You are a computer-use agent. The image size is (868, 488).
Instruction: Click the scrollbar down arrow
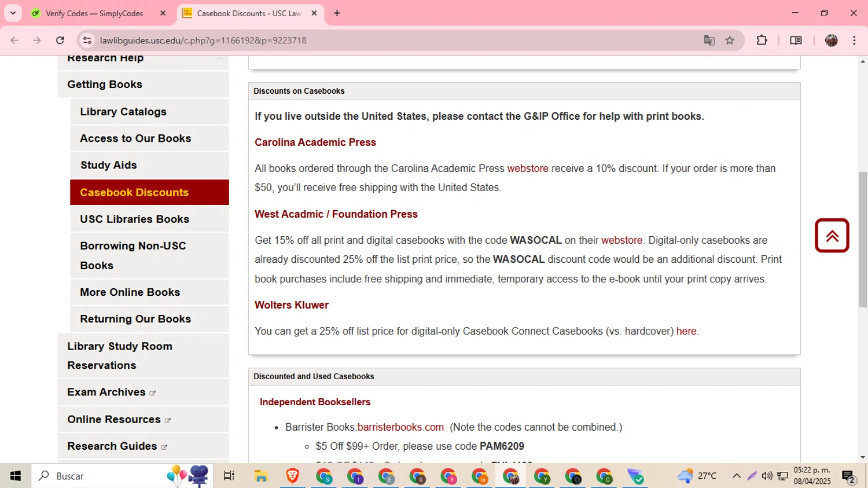(x=863, y=457)
